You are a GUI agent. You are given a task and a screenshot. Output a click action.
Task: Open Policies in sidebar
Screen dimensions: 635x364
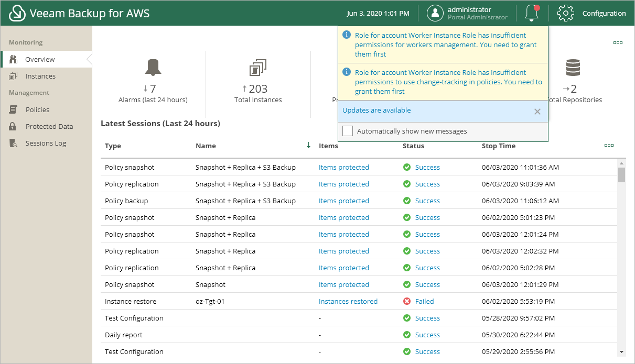click(37, 109)
